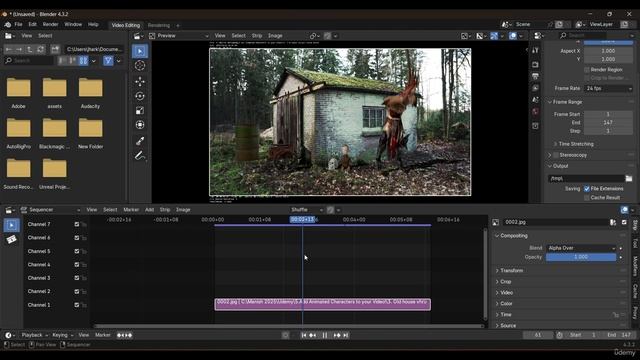Jump to next keyframe
This screenshot has height=360, width=640.
(x=337, y=335)
